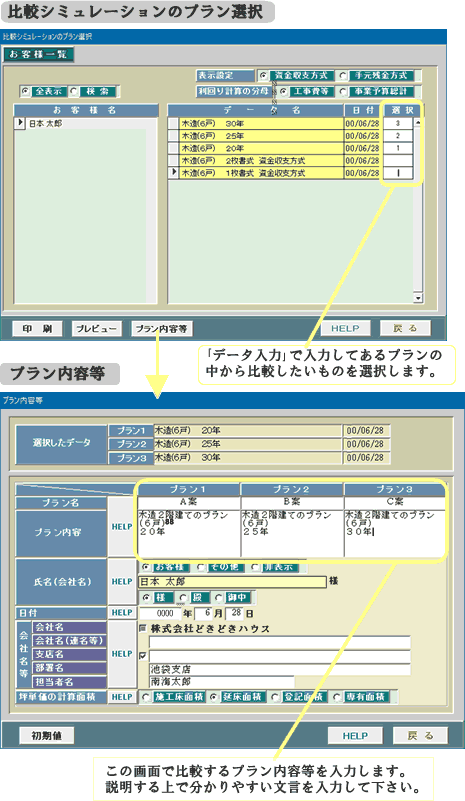The width and height of the screenshot is (465, 801).
Task: Click the 初期値 reset button
Action: click(46, 736)
